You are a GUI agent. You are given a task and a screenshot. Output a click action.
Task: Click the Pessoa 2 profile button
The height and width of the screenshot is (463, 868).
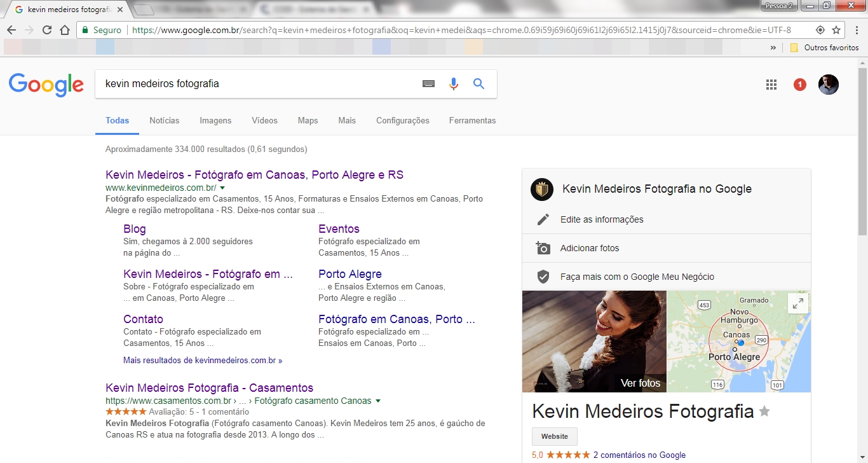pyautogui.click(x=779, y=6)
